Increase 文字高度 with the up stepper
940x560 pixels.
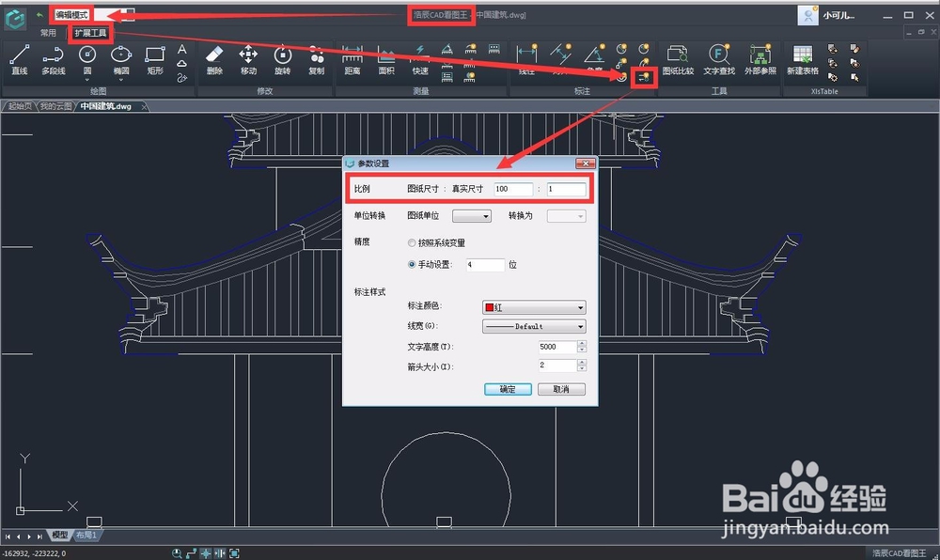point(582,344)
